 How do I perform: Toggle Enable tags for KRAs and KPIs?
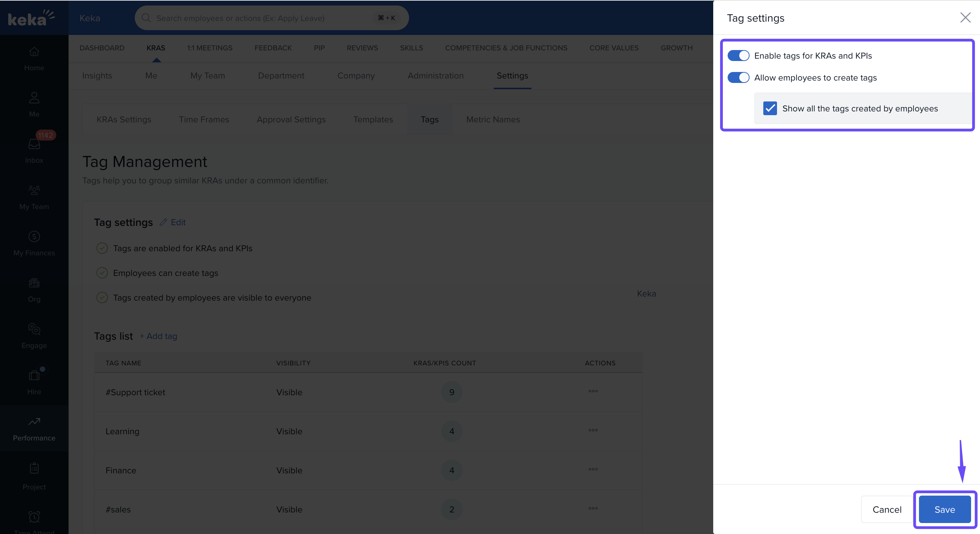click(738, 56)
